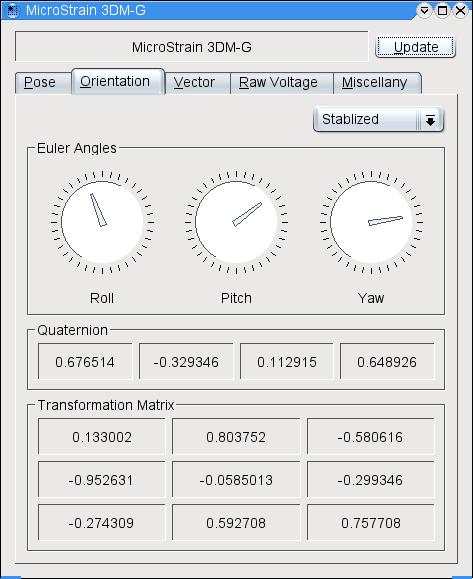Viewport: 473px width, 579px height.
Task: Maximize the MicroStrain 3DM-G window
Action: pos(442,10)
